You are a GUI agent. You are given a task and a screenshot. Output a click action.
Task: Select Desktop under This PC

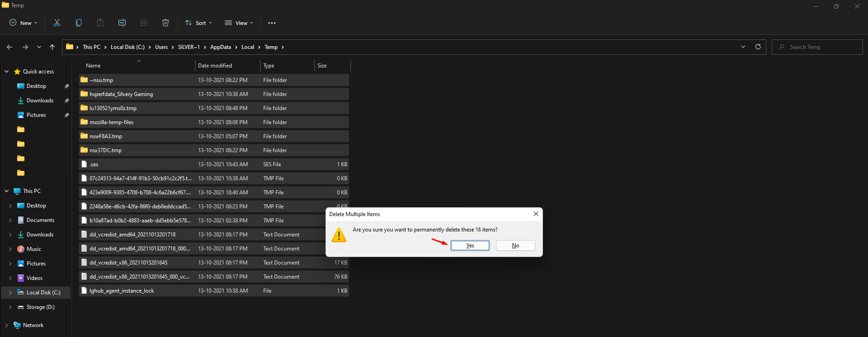36,206
